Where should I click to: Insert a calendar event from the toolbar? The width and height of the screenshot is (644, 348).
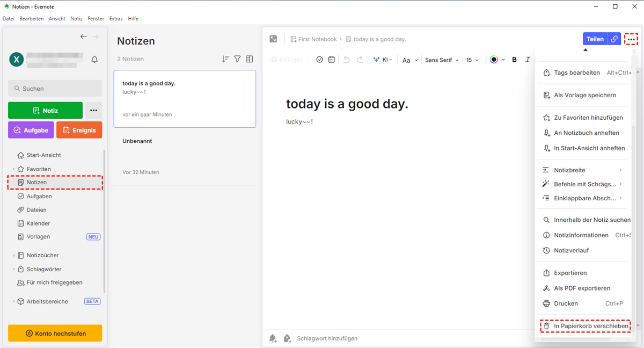pos(332,60)
